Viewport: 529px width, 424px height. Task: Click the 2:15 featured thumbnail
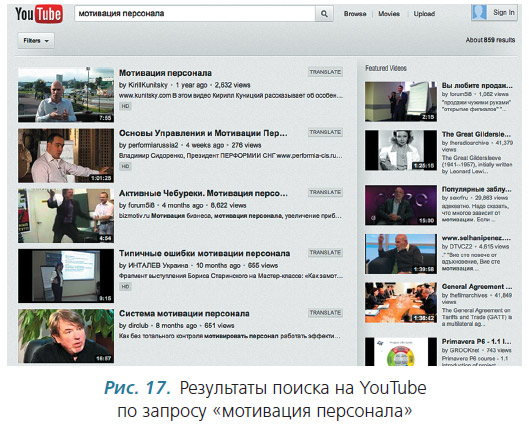tap(401, 102)
